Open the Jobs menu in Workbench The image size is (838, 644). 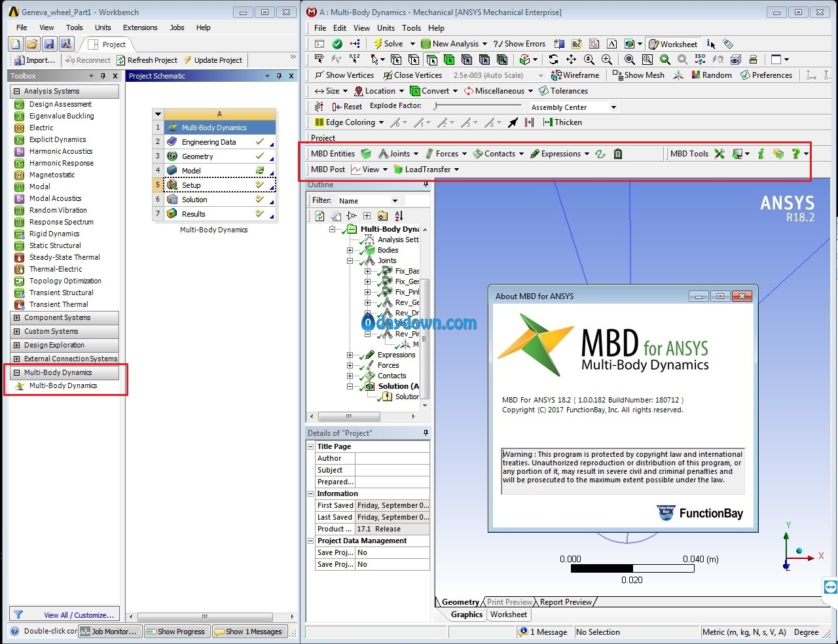[x=177, y=27]
